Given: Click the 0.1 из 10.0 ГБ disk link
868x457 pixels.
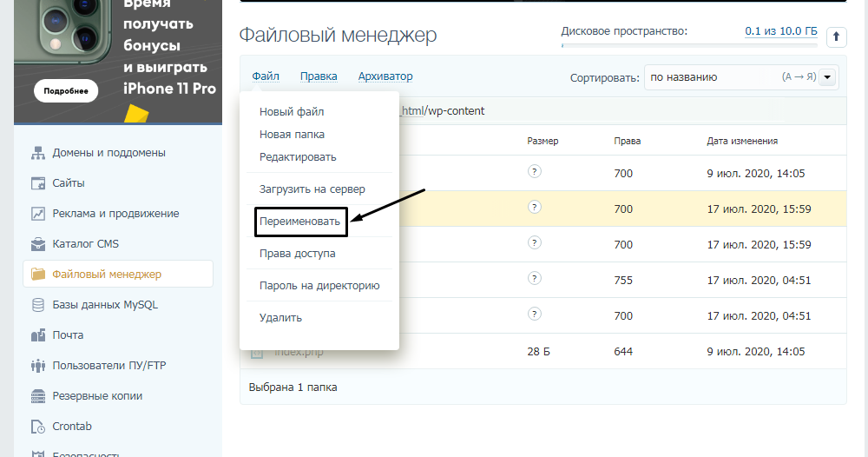Looking at the screenshot, I should click(780, 31).
